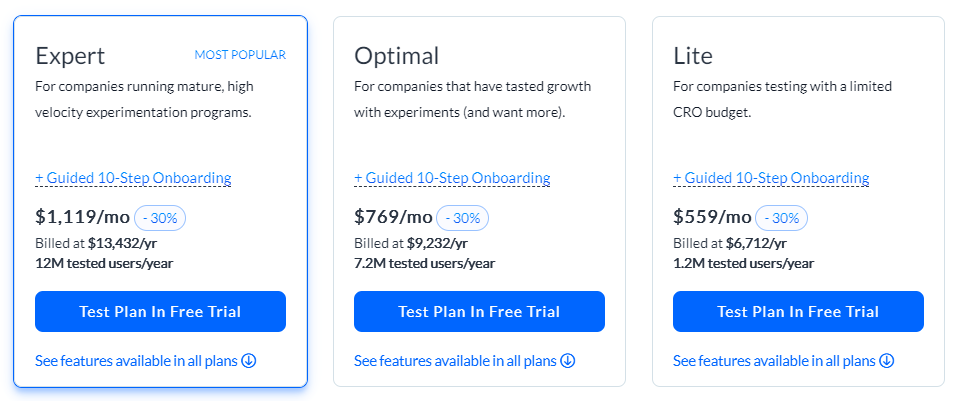Expand Guided 10-Step Onboarding under Optimal
Image resolution: width=973 pixels, height=401 pixels.
coord(452,178)
